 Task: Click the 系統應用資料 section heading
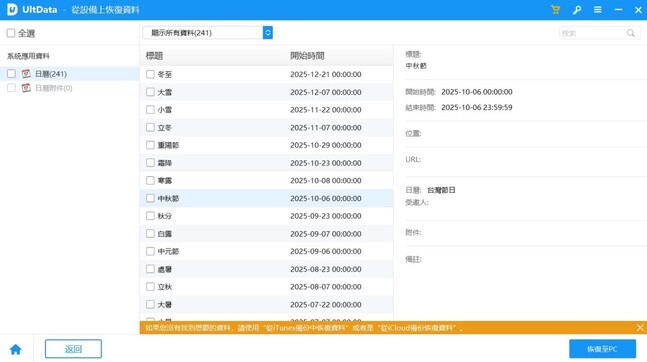coord(28,56)
